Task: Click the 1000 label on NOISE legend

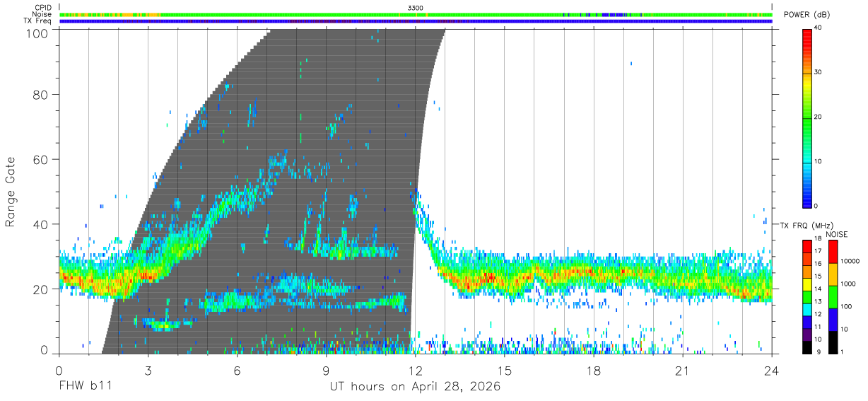Action: (x=847, y=284)
